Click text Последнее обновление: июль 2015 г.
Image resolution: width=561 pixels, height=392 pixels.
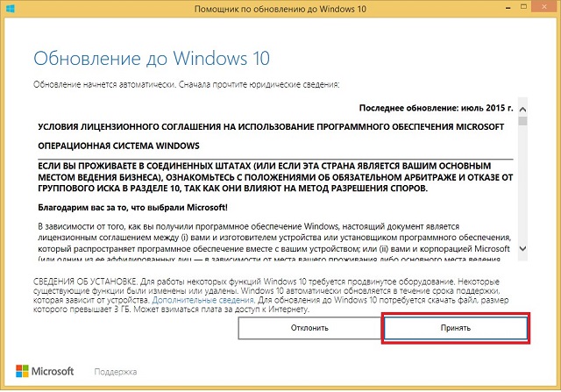pyautogui.click(x=437, y=108)
